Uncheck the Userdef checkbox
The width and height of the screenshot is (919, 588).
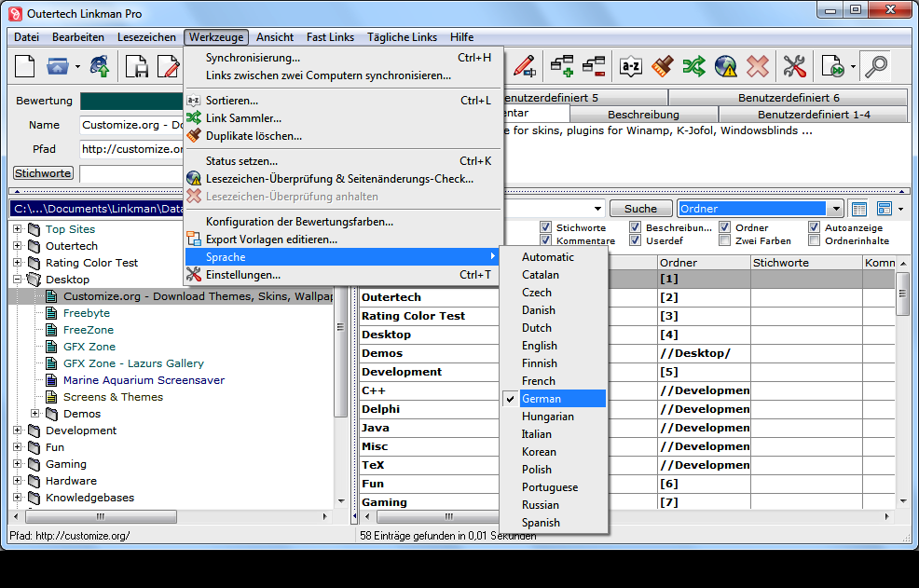point(636,240)
